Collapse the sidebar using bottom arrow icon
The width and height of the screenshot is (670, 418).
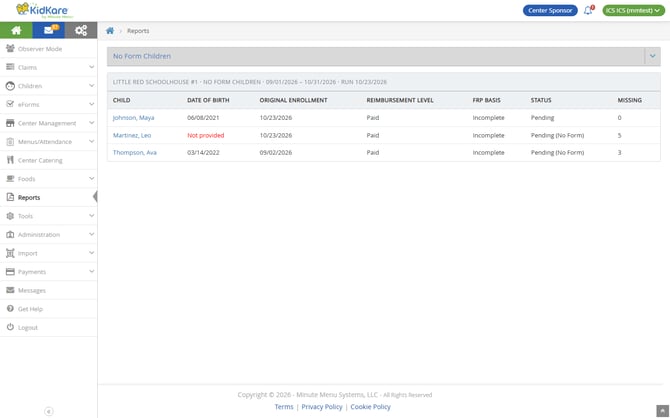click(x=49, y=411)
